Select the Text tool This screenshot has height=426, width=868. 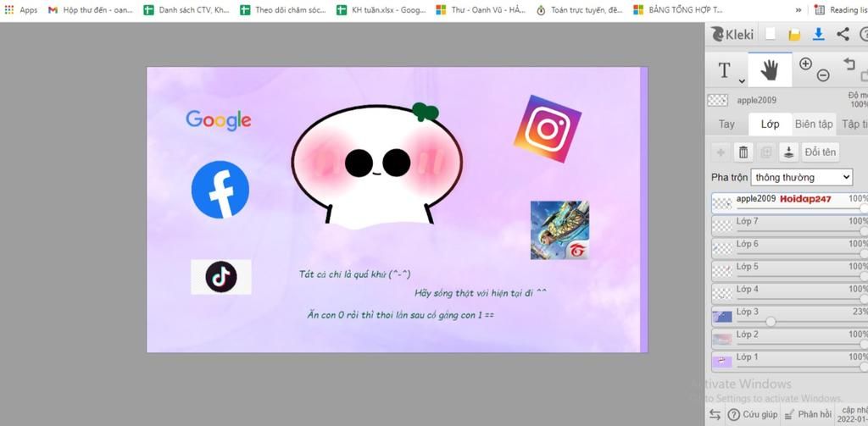pos(724,70)
